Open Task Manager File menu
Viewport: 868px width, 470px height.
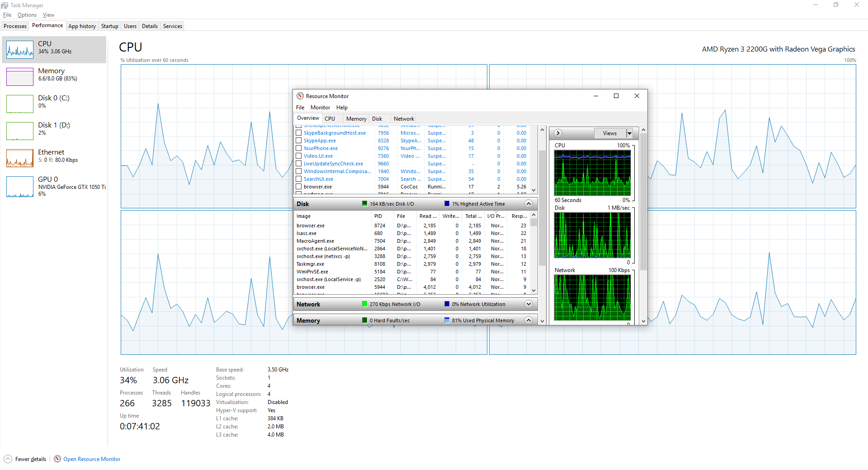(x=7, y=15)
